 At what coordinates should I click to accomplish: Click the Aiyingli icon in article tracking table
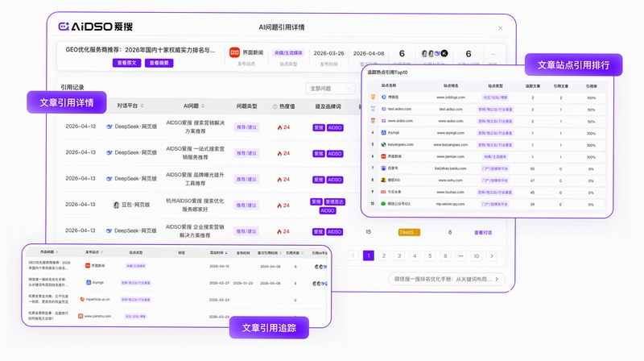pyautogui.click(x=89, y=283)
